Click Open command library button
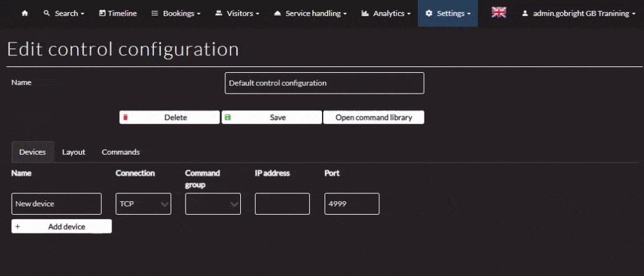The height and width of the screenshot is (276, 644). pos(374,117)
